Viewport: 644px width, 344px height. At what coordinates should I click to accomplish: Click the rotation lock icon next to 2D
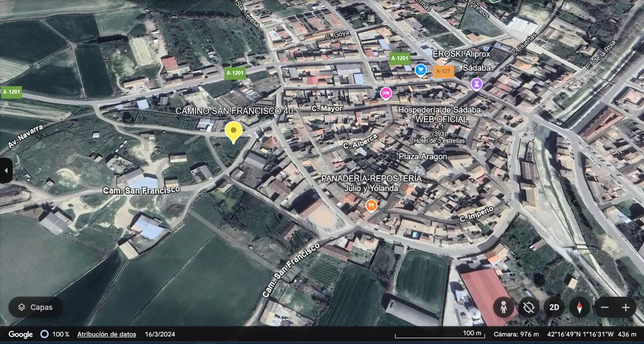[x=529, y=307]
